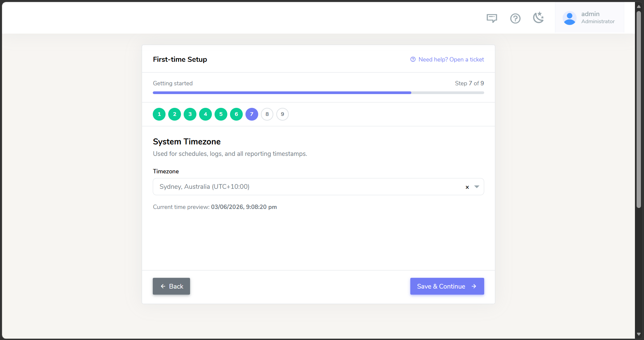Screen dimensions: 644x340
Task: Go to setup step 4
Action: (205, 114)
